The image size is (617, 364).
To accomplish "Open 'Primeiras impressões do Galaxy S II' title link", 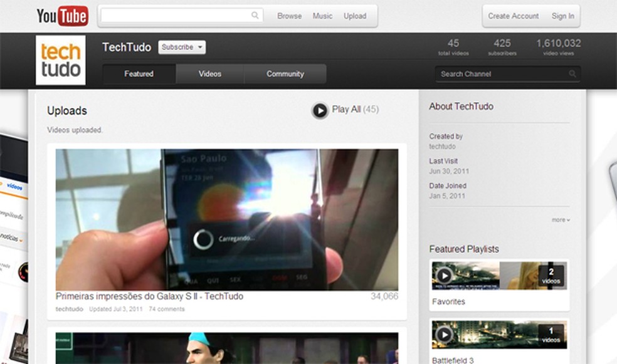I will 149,296.
